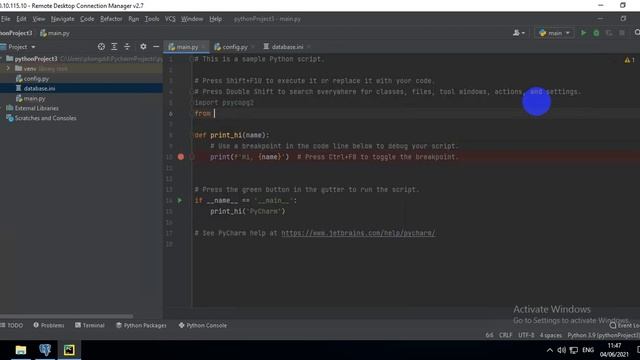Close the config.py tab
The image size is (640, 360).
tap(253, 47)
